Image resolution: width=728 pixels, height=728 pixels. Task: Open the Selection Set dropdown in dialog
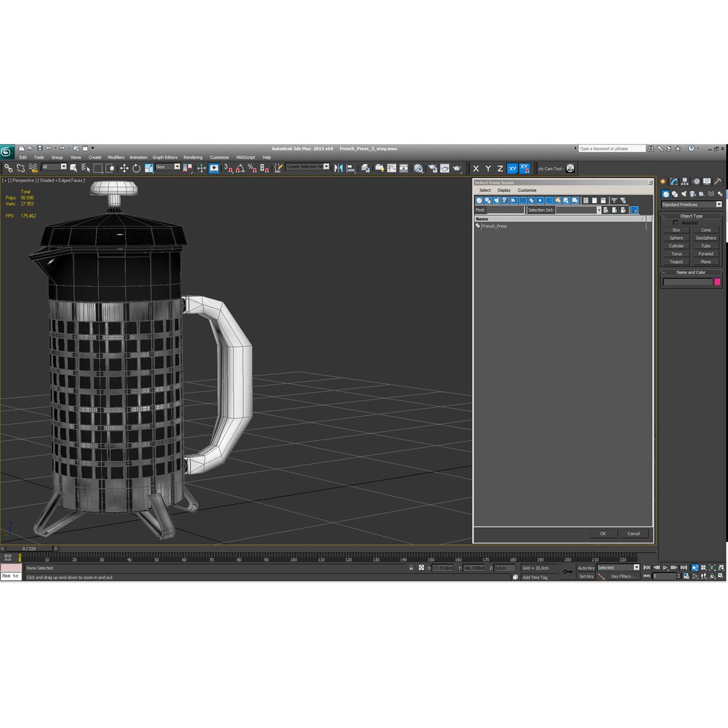point(578,210)
